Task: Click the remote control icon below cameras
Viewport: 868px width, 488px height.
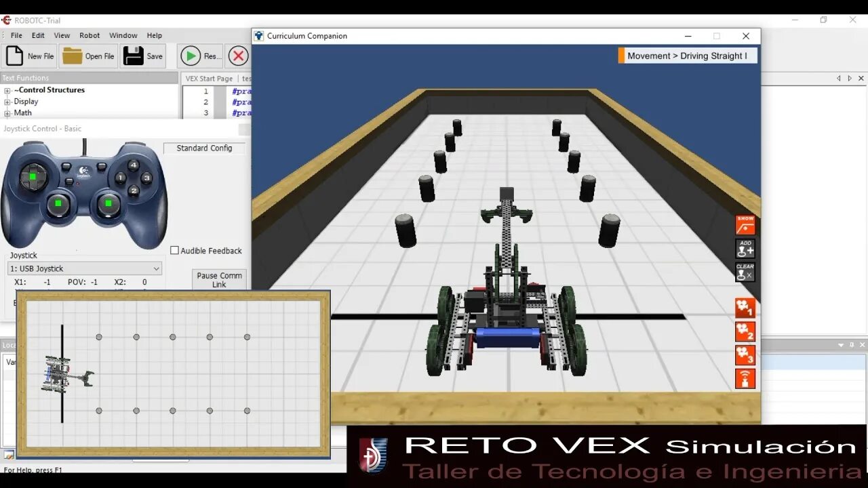Action: (x=745, y=378)
